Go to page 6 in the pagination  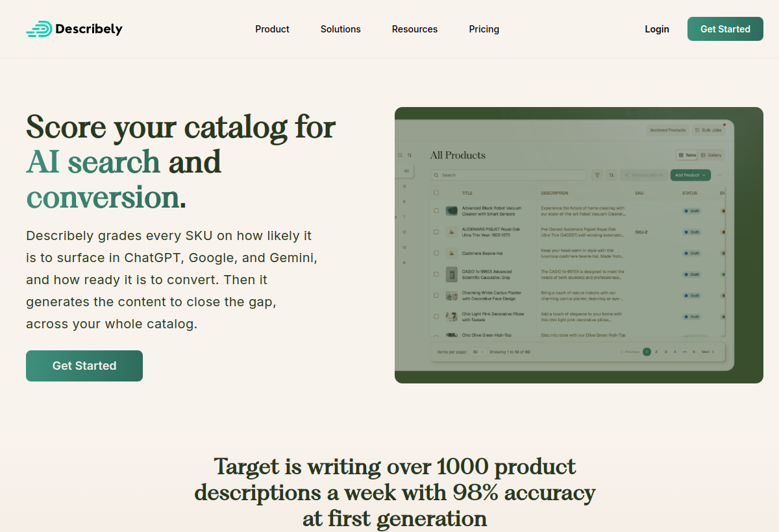693,352
